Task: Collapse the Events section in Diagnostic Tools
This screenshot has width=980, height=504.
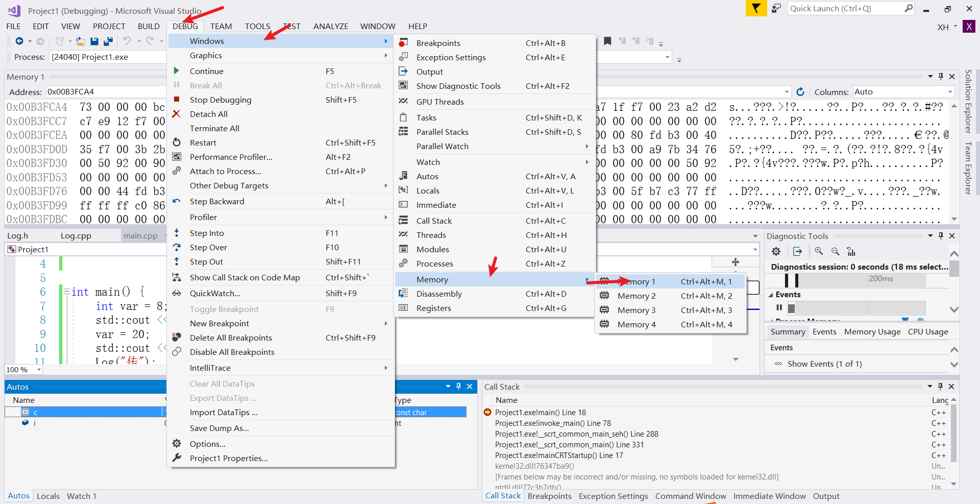Action: click(771, 295)
